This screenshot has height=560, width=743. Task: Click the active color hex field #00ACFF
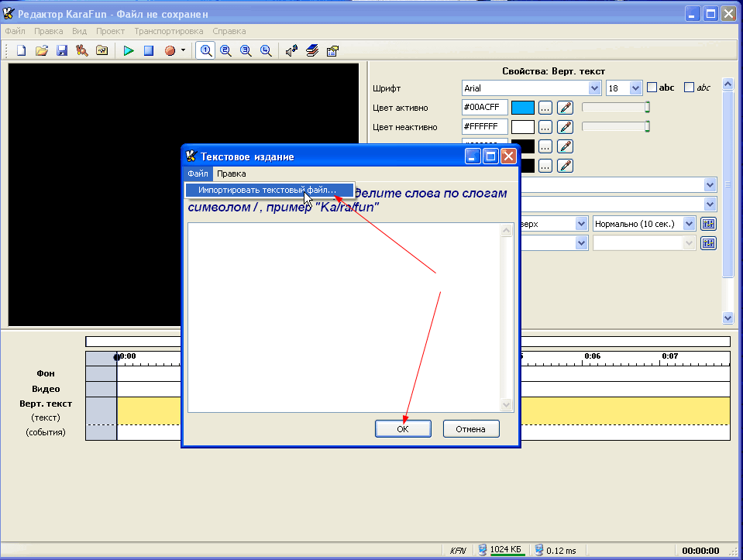[x=485, y=108]
